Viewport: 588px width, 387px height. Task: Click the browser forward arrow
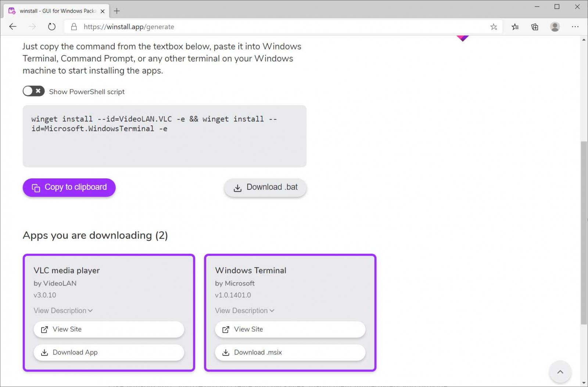[x=32, y=26]
